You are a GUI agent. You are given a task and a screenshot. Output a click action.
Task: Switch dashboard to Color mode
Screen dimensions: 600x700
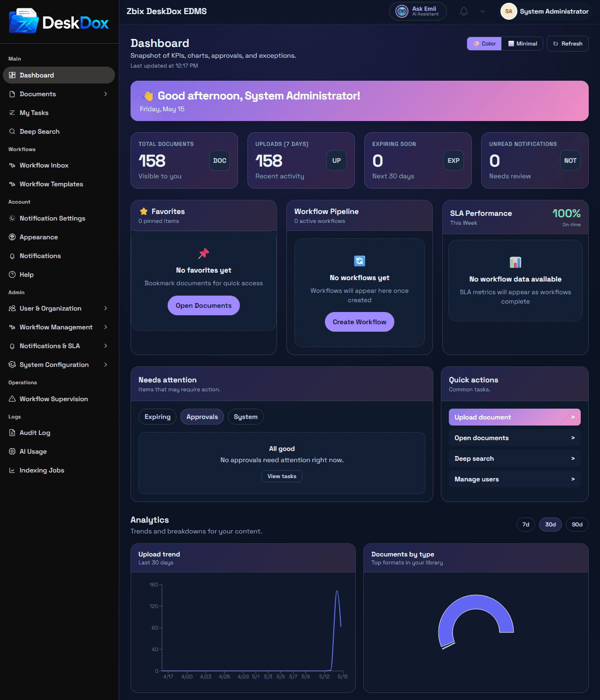tap(485, 44)
